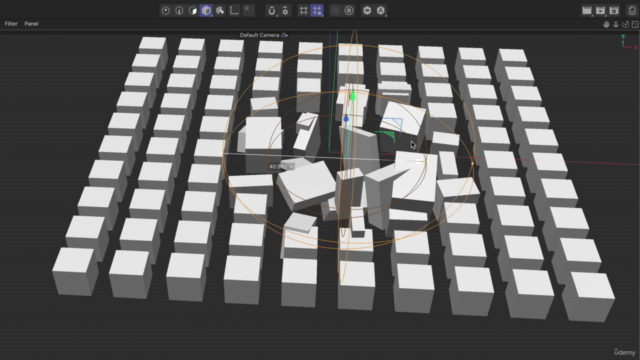Toggle the highlighted Model mode cube icon
This screenshot has height=360, width=640.
(206, 11)
